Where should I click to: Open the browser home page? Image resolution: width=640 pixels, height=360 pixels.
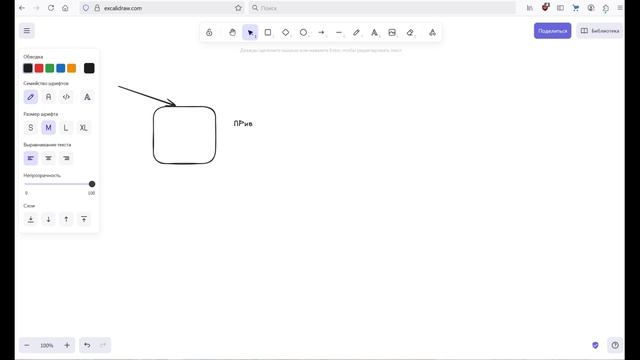[x=65, y=8]
